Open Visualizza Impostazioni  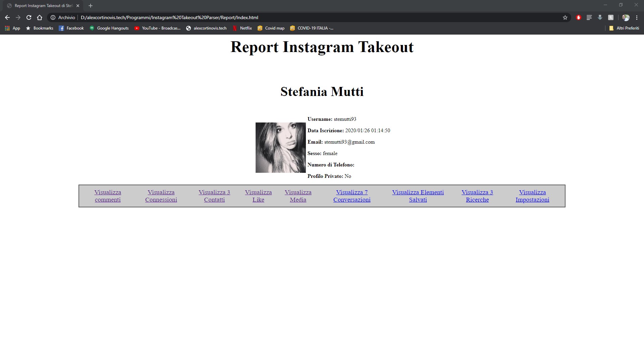532,196
